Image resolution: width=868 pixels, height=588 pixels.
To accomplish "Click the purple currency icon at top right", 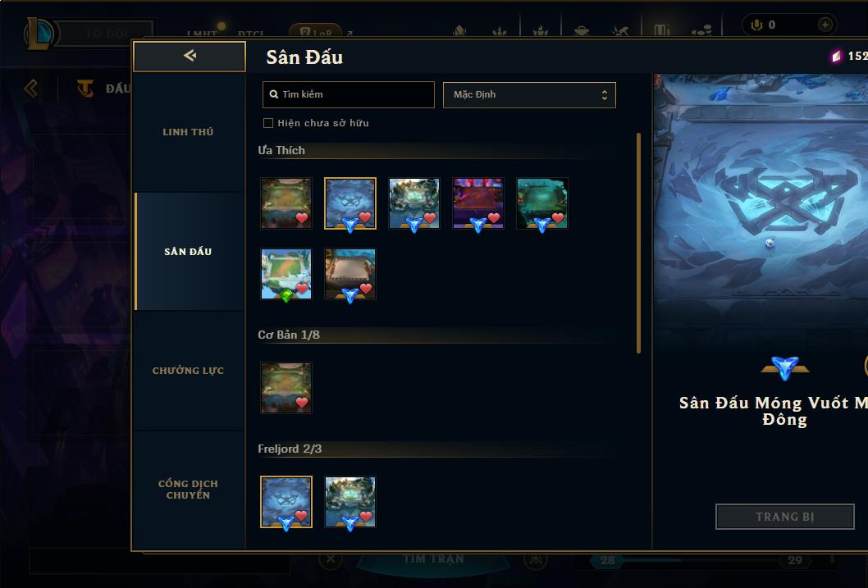I will [x=837, y=56].
